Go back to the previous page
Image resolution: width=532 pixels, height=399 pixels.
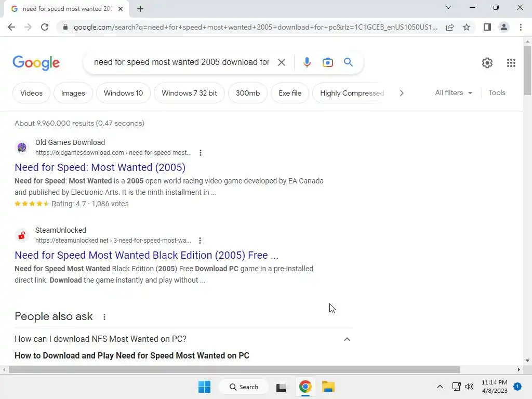(11, 27)
